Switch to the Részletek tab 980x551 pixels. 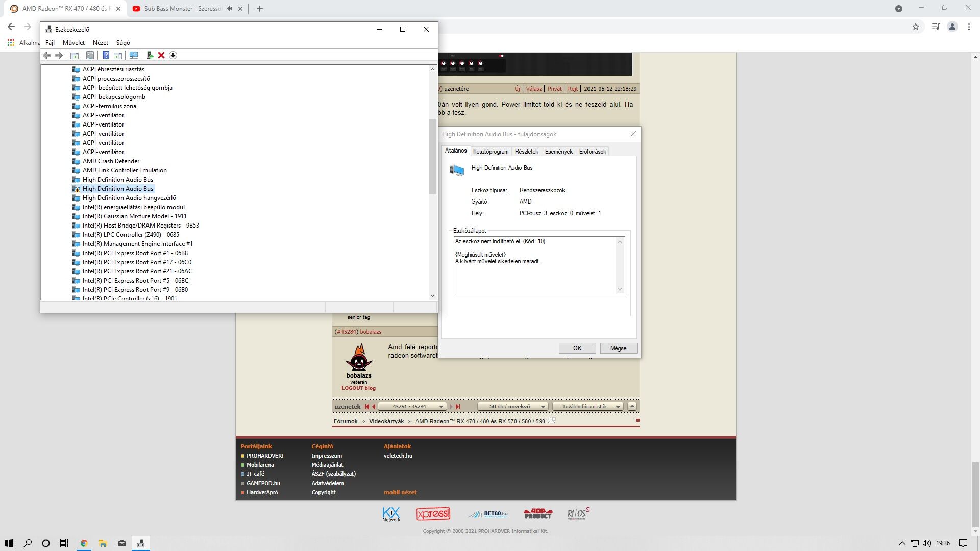527,152
